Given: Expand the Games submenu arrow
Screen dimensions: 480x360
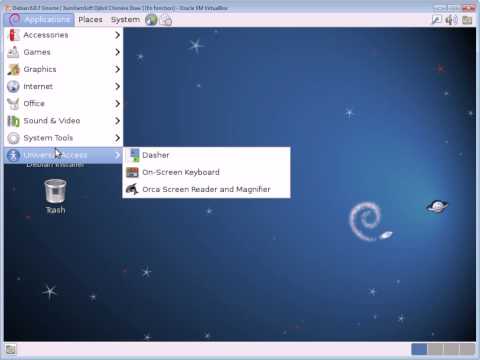Looking at the screenshot, I should tap(117, 52).
